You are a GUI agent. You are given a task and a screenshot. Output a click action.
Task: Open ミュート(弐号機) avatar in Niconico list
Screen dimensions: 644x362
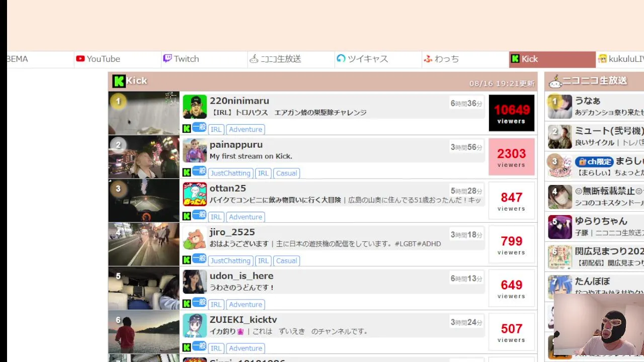point(560,137)
